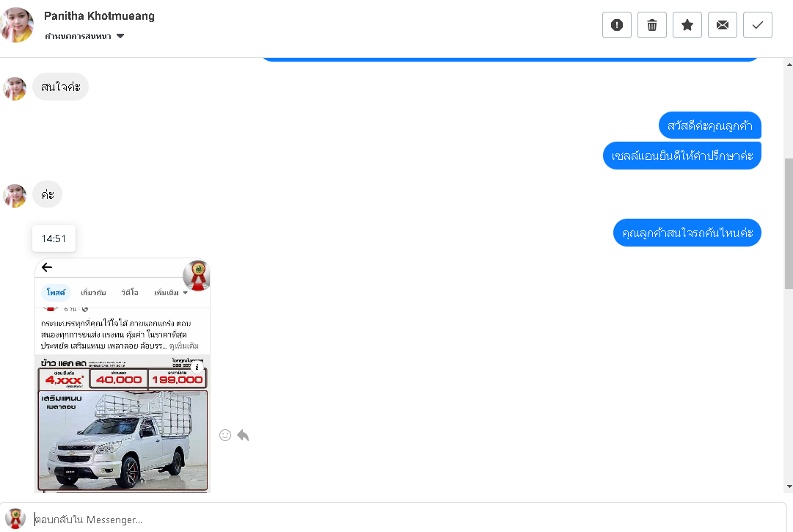Mark conversation unread with envelope icon

pyautogui.click(x=722, y=25)
